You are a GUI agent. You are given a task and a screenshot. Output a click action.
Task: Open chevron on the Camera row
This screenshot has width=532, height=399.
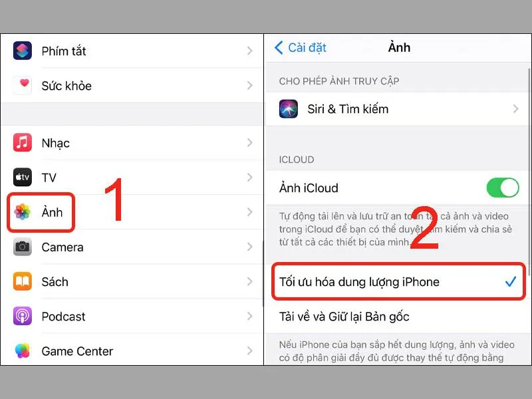250,247
